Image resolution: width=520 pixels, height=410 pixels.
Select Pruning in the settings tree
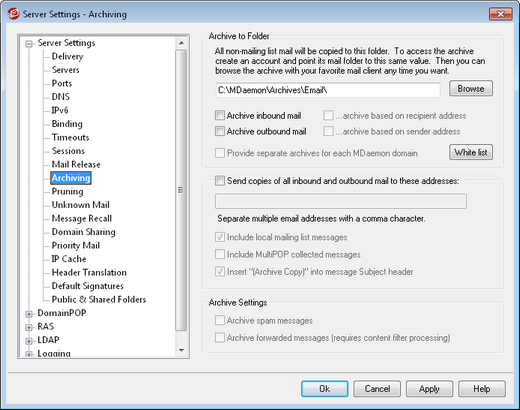[67, 191]
